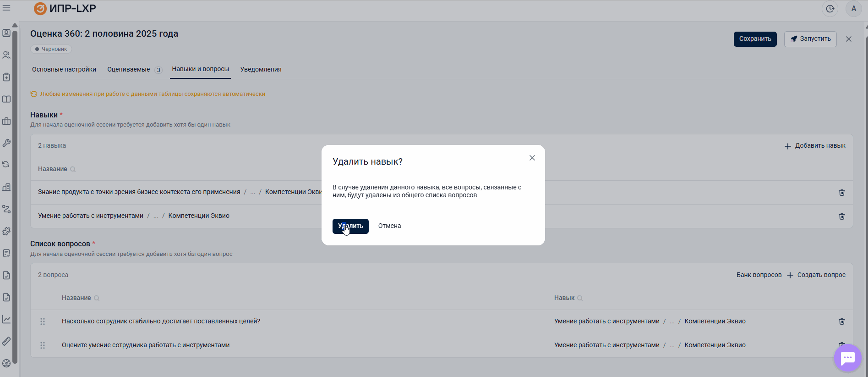Viewport: 868px width, 377px height.
Task: Switch to the "Основные настройки" tab
Action: (64, 69)
